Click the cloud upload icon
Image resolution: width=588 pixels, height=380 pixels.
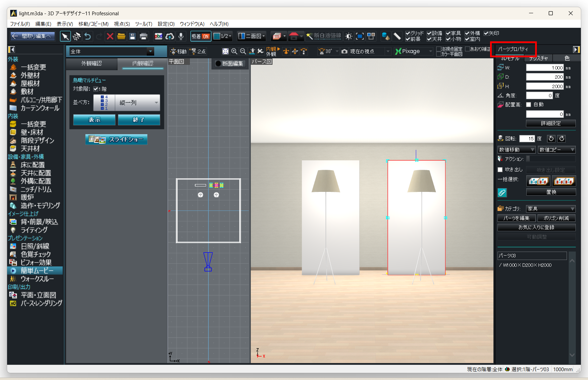pyautogui.click(x=170, y=36)
